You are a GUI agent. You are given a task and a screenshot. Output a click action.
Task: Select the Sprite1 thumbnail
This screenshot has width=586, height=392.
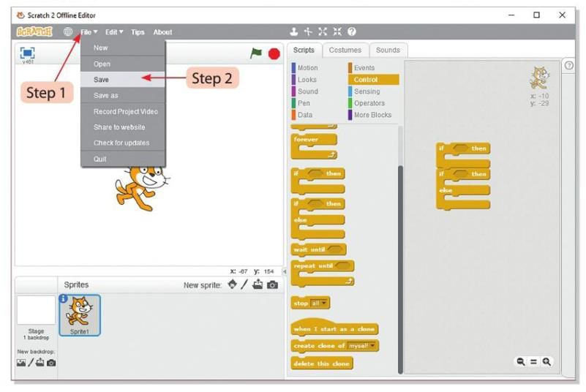(80, 315)
